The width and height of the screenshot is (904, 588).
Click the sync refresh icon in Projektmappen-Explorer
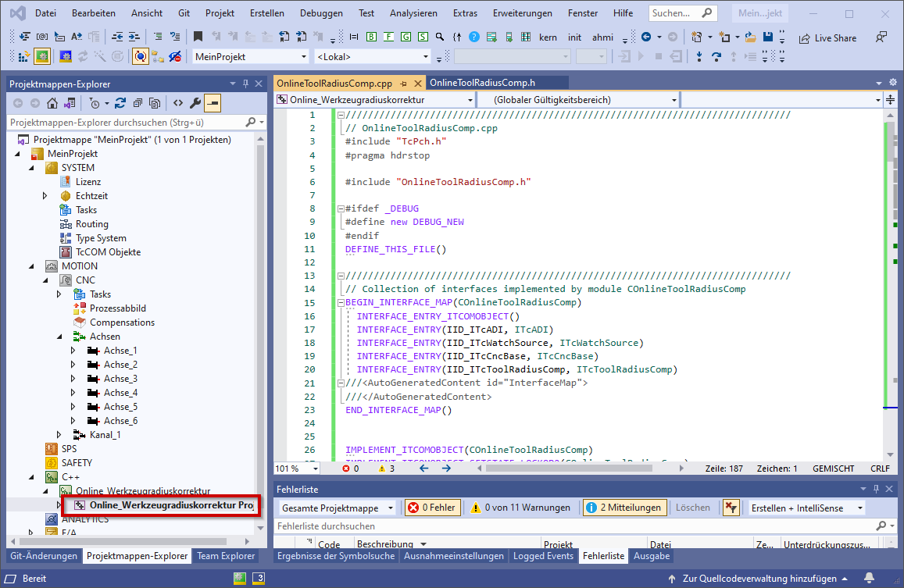(x=120, y=103)
